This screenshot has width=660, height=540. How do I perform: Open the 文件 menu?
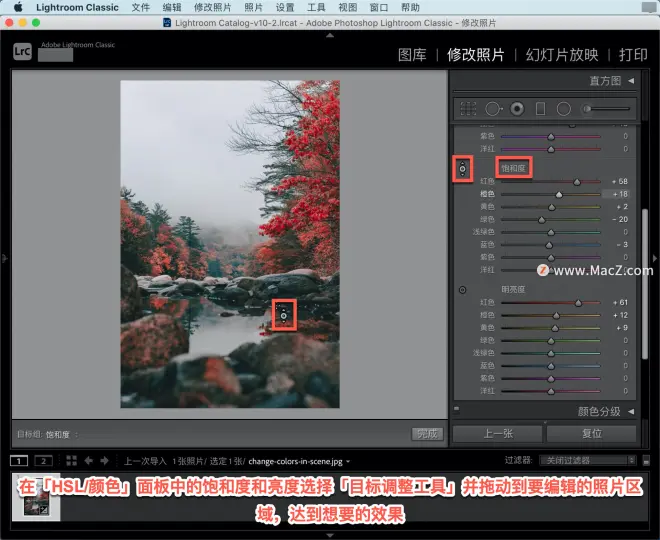point(141,7)
